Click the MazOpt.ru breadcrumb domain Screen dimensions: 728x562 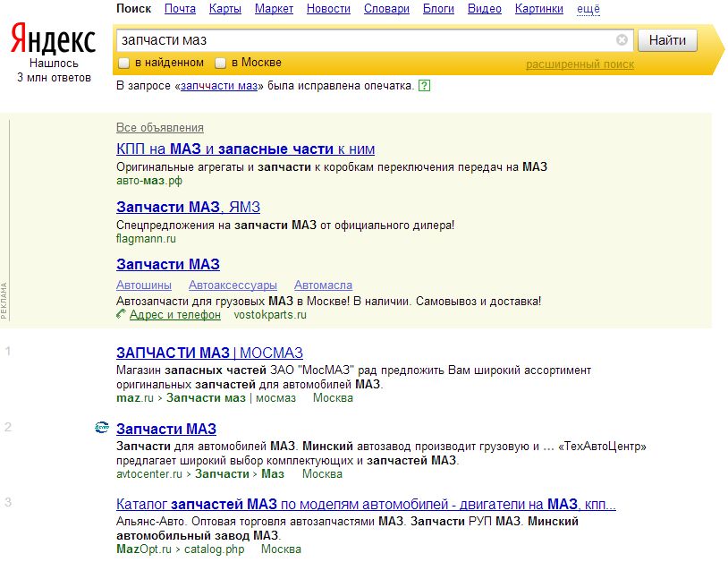tap(144, 549)
